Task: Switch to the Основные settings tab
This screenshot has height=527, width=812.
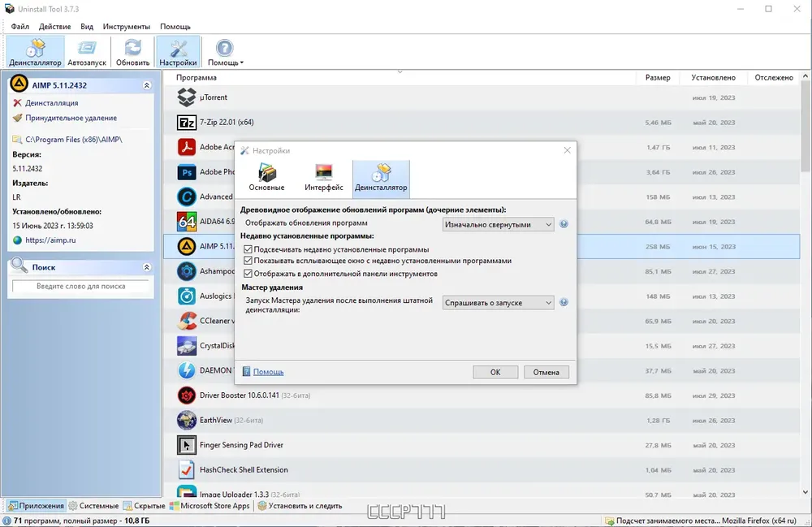Action: pyautogui.click(x=266, y=178)
